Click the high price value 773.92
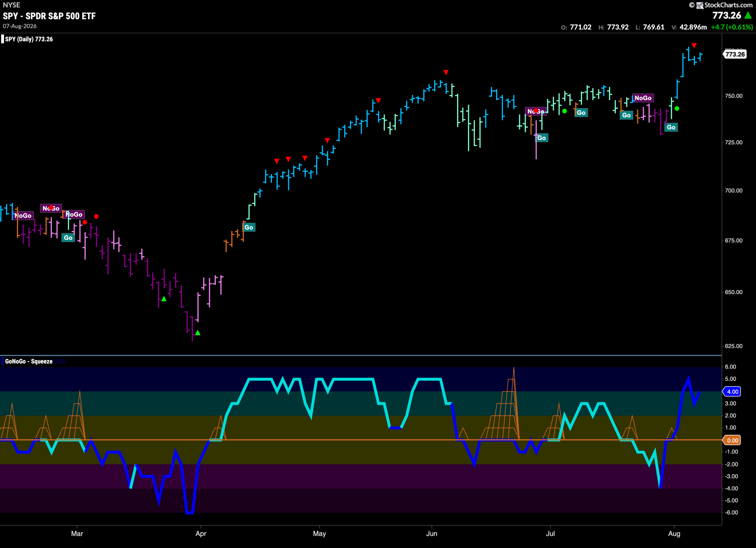 [x=618, y=27]
